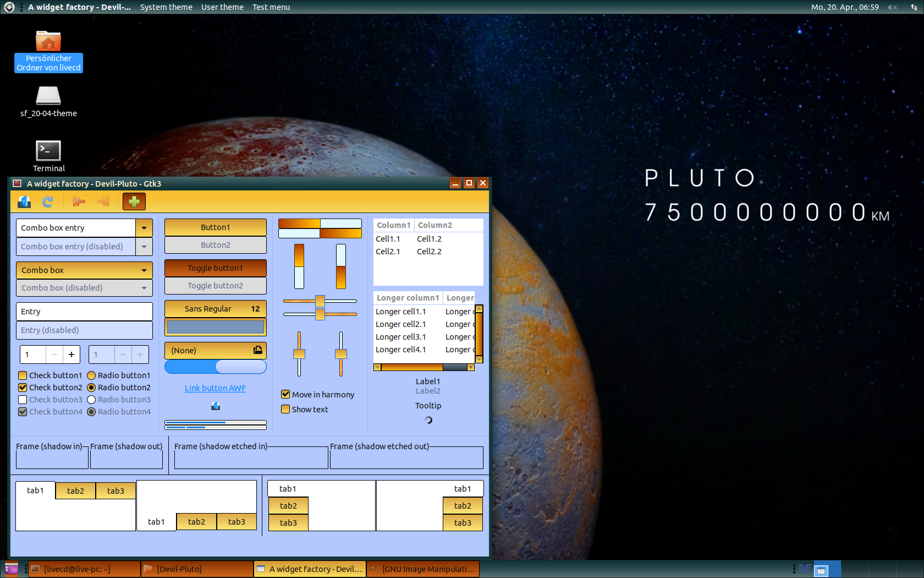
Task: Switch to [Devil-Pluto] taskbar window
Action: 197,569
